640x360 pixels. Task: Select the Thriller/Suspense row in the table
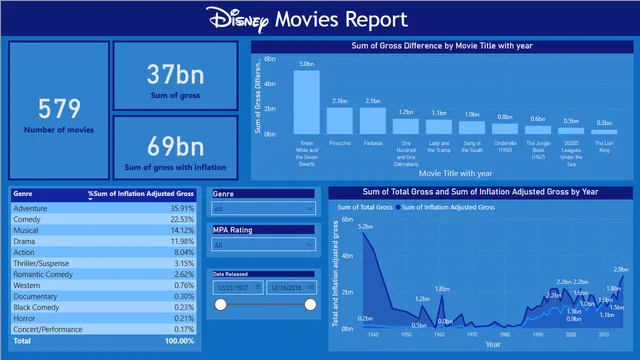point(104,263)
